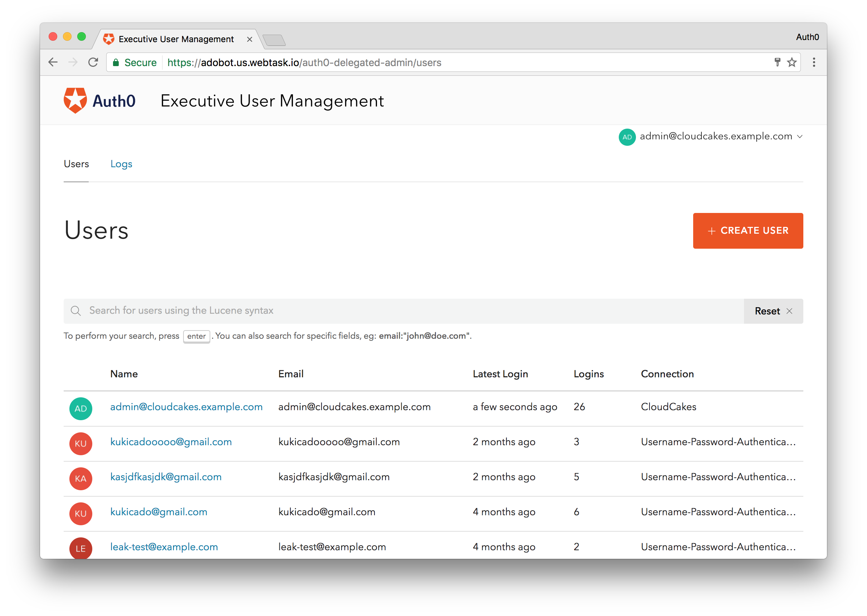Image resolution: width=867 pixels, height=616 pixels.
Task: Click the search magnifier icon
Action: point(75,311)
